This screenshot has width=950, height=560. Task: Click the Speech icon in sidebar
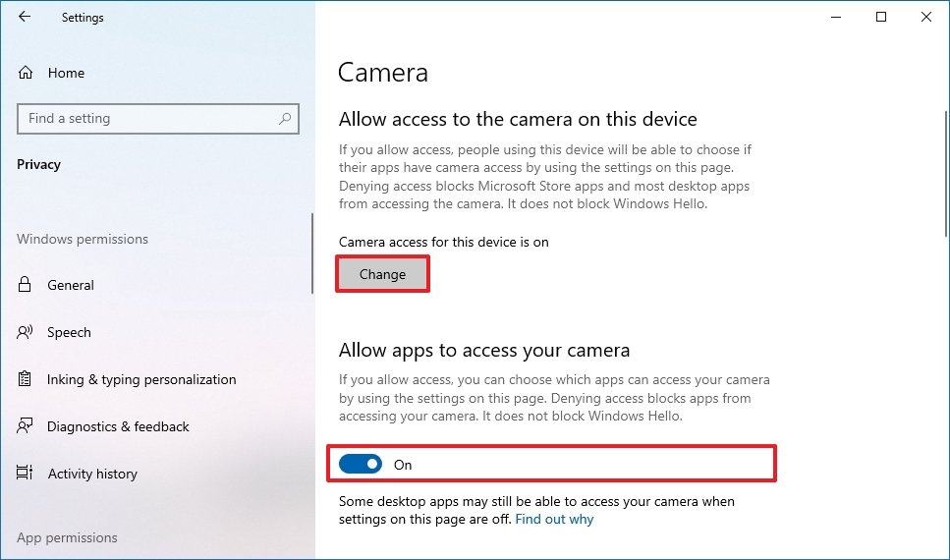click(x=26, y=332)
